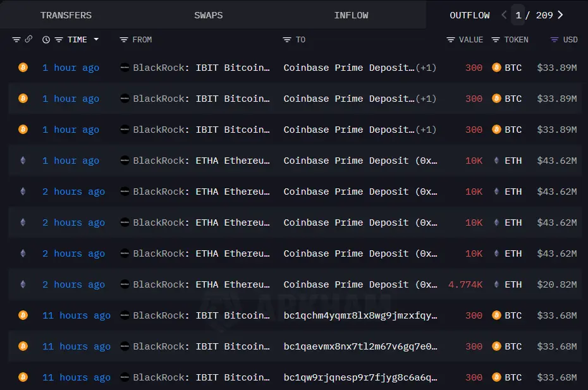Open the bc1qchm4yqmr8lx8wg9jmzxfqy address

[x=360, y=315]
